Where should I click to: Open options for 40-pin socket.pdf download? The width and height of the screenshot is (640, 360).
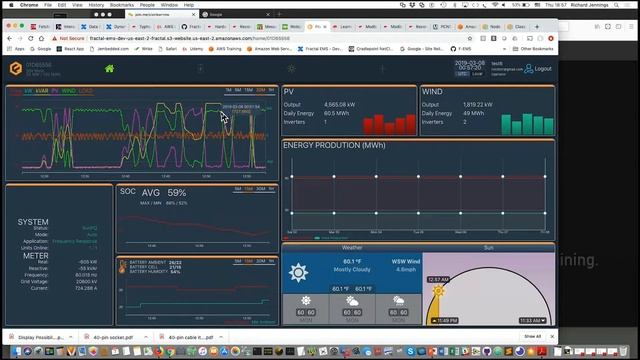tap(146, 337)
